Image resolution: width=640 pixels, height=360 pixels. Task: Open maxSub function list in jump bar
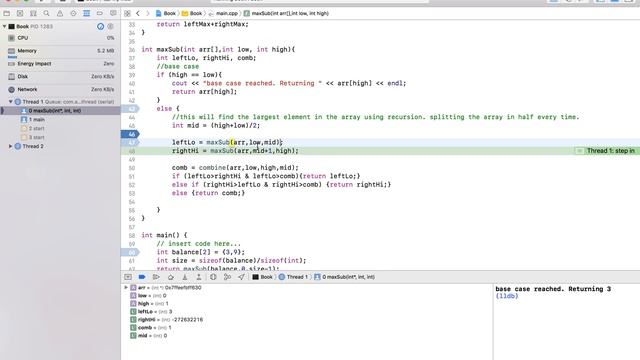pos(286,13)
